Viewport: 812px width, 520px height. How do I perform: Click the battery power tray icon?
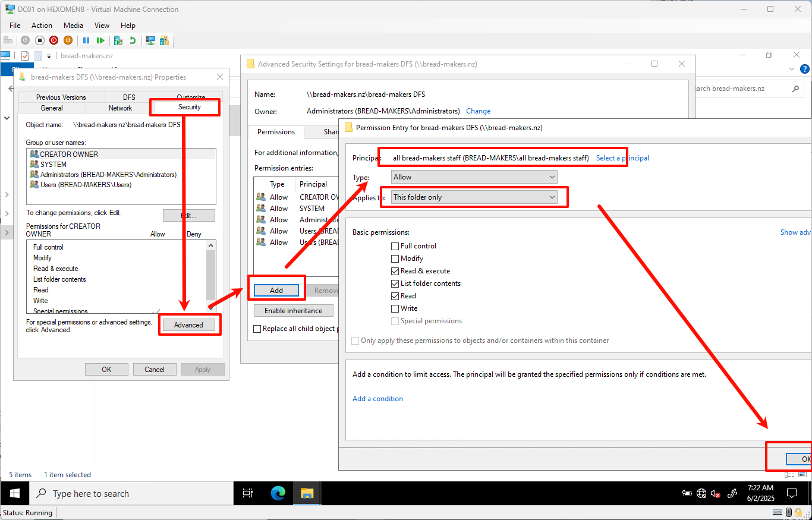click(687, 493)
